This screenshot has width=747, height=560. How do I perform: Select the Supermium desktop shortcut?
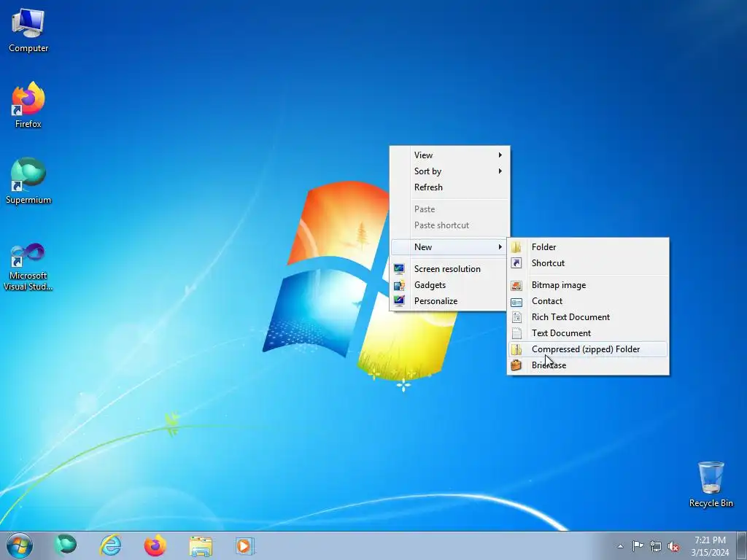tap(28, 181)
